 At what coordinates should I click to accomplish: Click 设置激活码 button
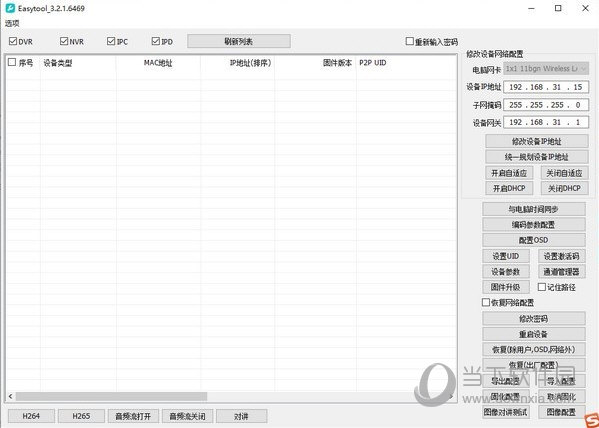tap(562, 256)
